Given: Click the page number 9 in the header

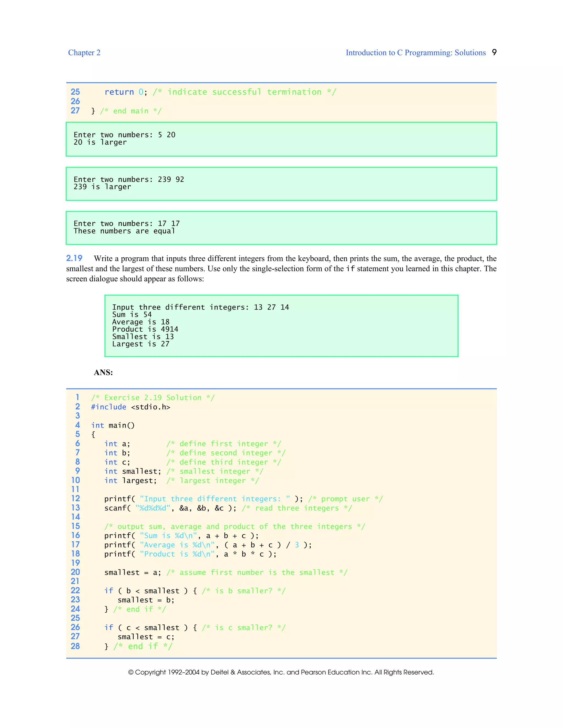Looking at the screenshot, I should pos(494,52).
